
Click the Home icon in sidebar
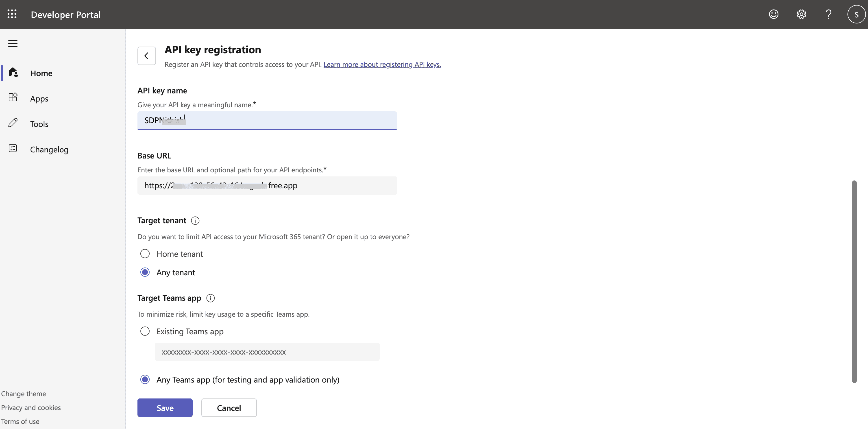13,72
